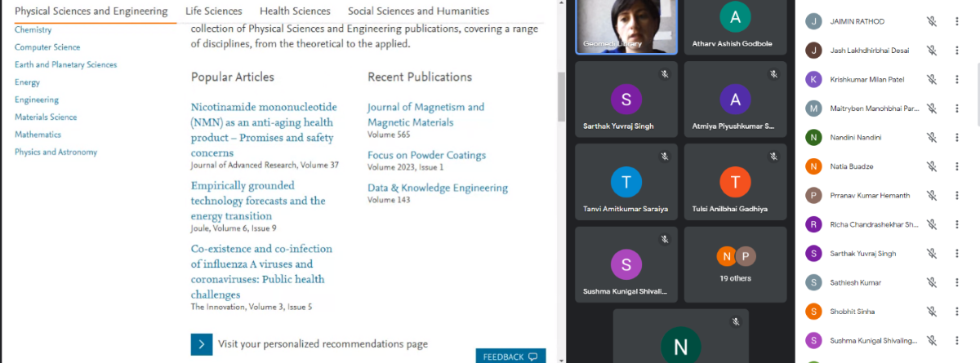Click muted mic icon on Tulsi Anilbhai Gadhiya tile

tap(773, 157)
